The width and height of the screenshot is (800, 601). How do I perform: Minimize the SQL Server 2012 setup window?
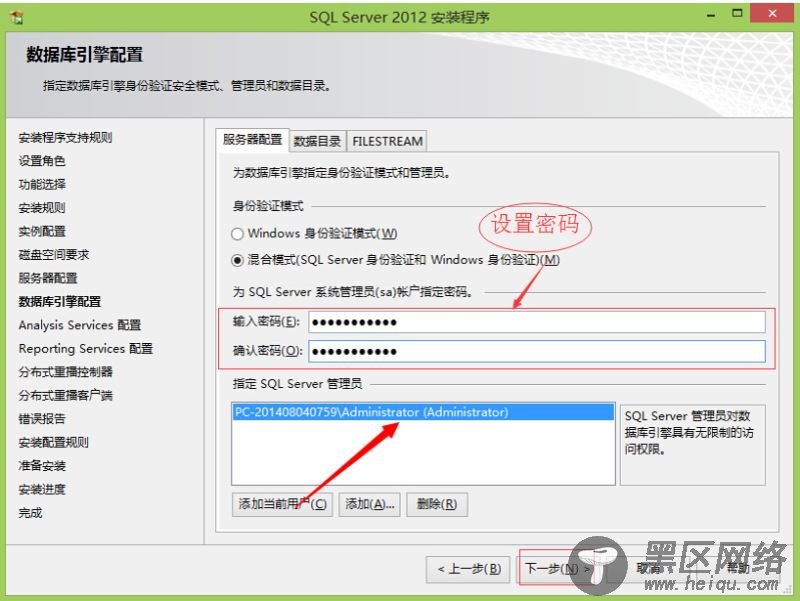click(x=711, y=14)
